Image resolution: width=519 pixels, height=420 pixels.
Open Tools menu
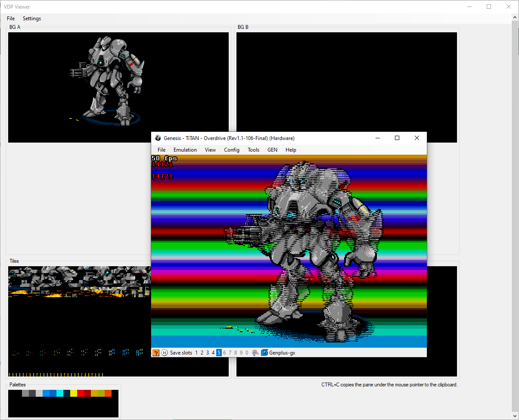click(254, 150)
